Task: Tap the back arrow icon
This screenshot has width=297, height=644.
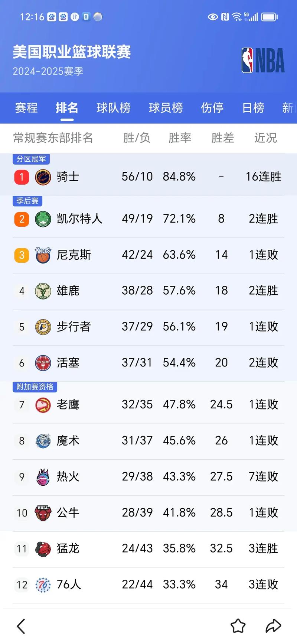Action: click(x=22, y=626)
